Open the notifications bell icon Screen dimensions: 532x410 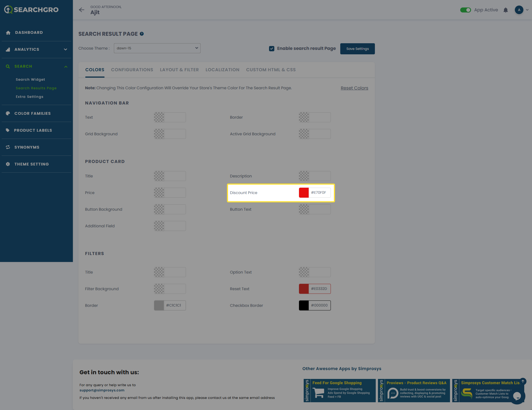pos(506,10)
